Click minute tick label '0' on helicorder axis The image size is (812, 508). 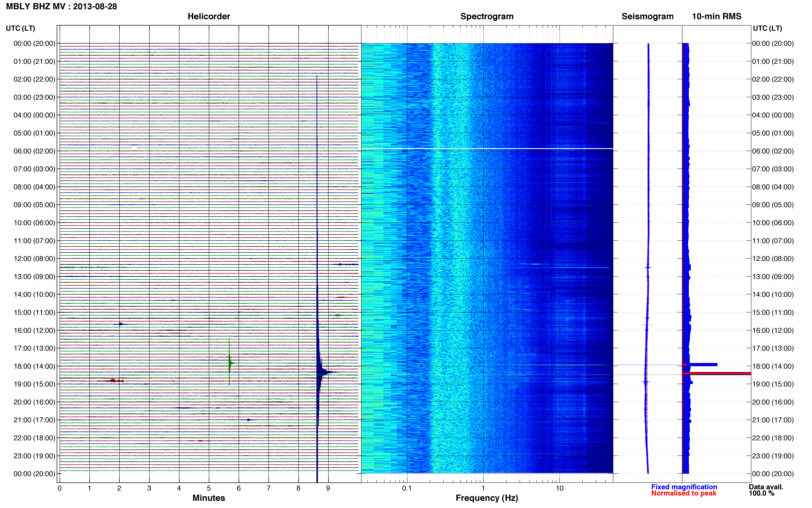point(59,488)
